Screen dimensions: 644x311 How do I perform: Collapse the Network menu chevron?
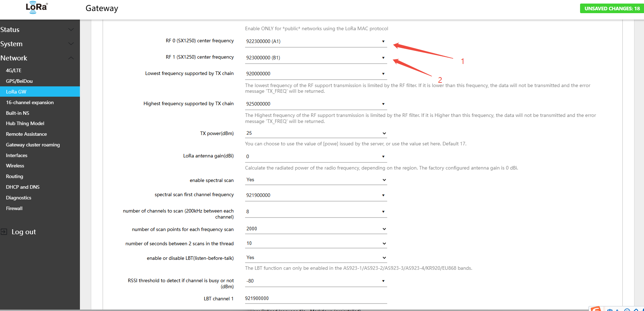tap(71, 58)
